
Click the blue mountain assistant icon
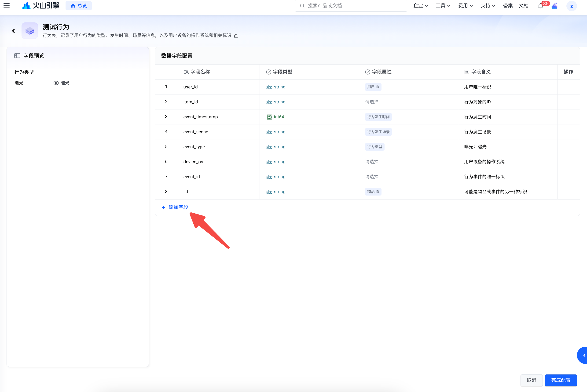pyautogui.click(x=554, y=6)
